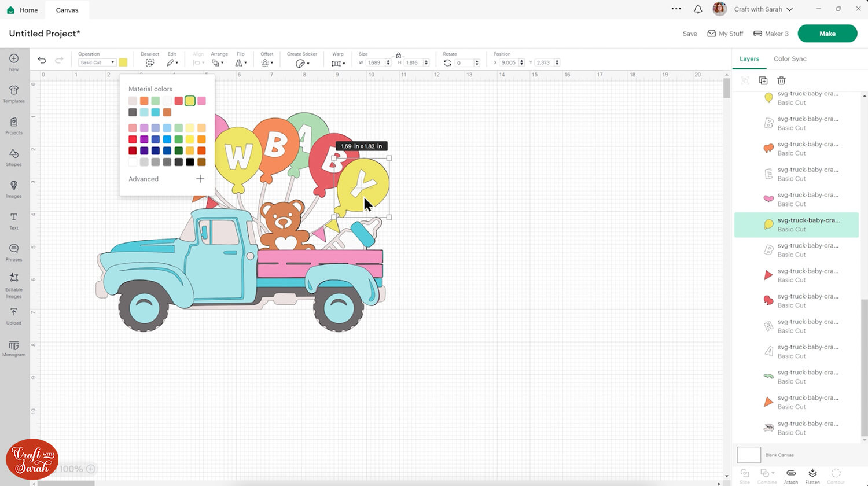The height and width of the screenshot is (486, 868).
Task: Open the Upload panel
Action: [14, 316]
